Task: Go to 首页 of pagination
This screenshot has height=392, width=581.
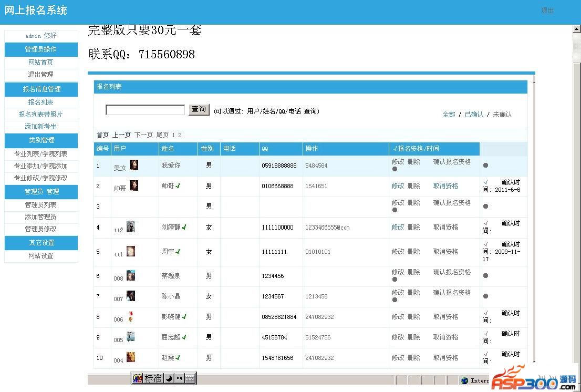Action: click(x=102, y=135)
